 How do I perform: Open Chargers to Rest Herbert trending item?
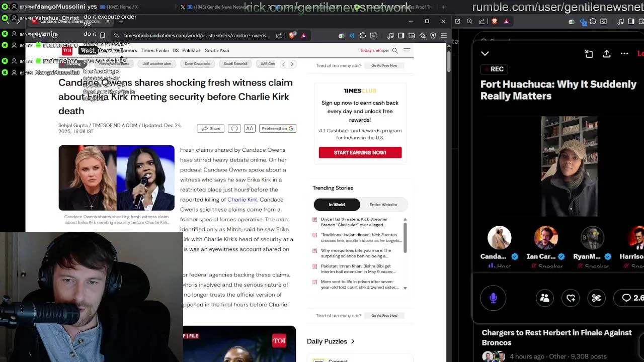pyautogui.click(x=556, y=338)
